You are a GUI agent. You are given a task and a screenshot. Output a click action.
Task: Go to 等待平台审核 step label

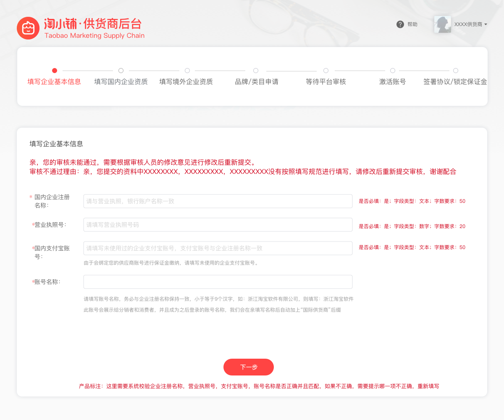tap(326, 82)
